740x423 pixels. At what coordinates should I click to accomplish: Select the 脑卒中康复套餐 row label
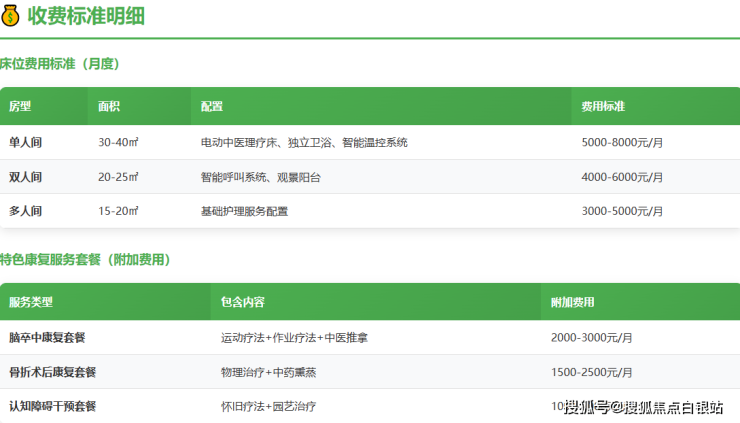point(46,338)
